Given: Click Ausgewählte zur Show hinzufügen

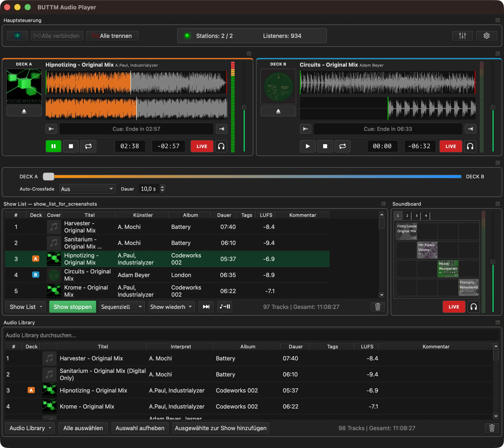Looking at the screenshot, I should click(x=221, y=428).
